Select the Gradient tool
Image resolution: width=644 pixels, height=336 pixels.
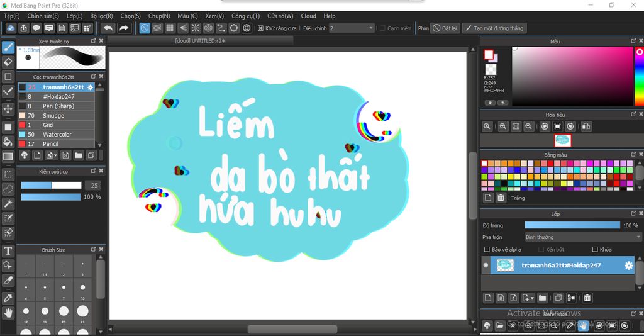point(8,157)
